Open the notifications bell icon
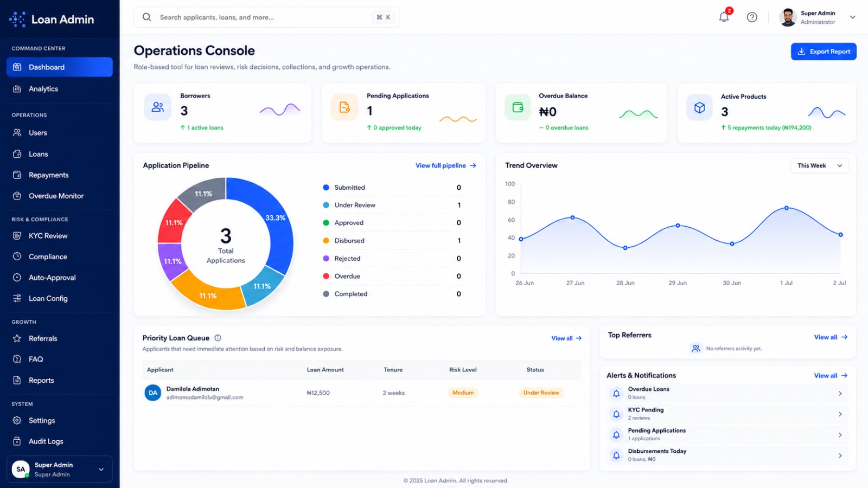Screen dimensions: 868x488 click(x=724, y=17)
